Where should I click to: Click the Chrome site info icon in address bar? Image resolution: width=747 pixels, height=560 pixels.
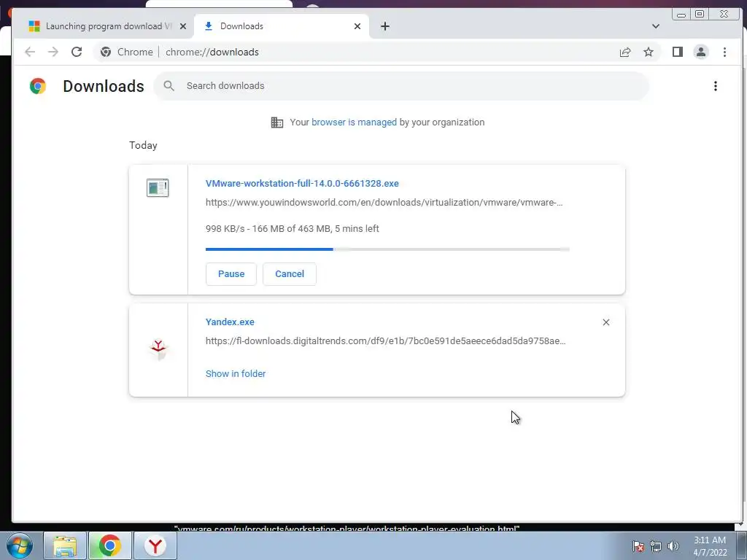106,52
